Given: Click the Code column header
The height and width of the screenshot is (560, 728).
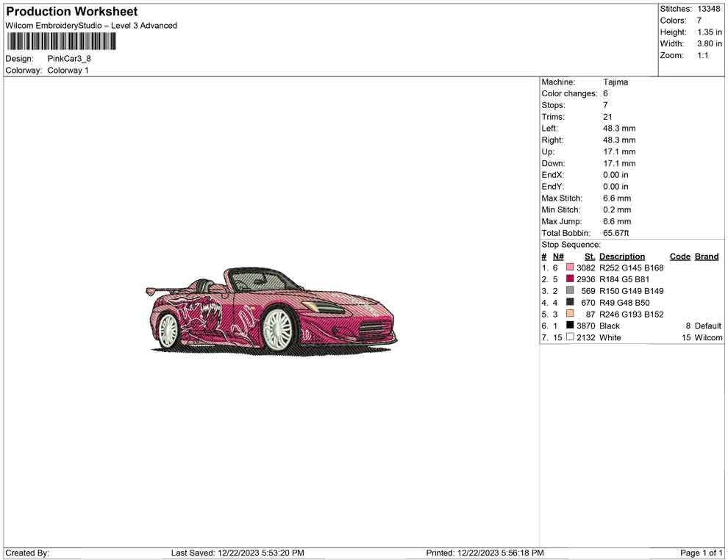Looking at the screenshot, I should (x=679, y=256).
